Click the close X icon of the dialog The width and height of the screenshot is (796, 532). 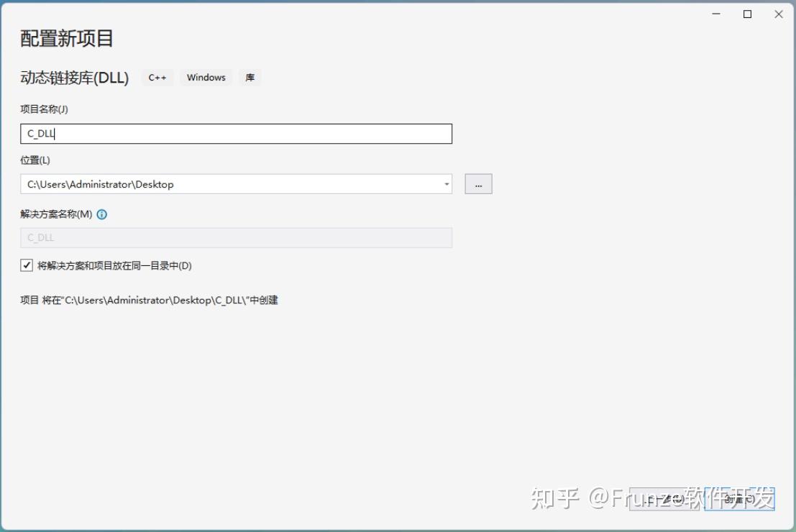tap(778, 14)
